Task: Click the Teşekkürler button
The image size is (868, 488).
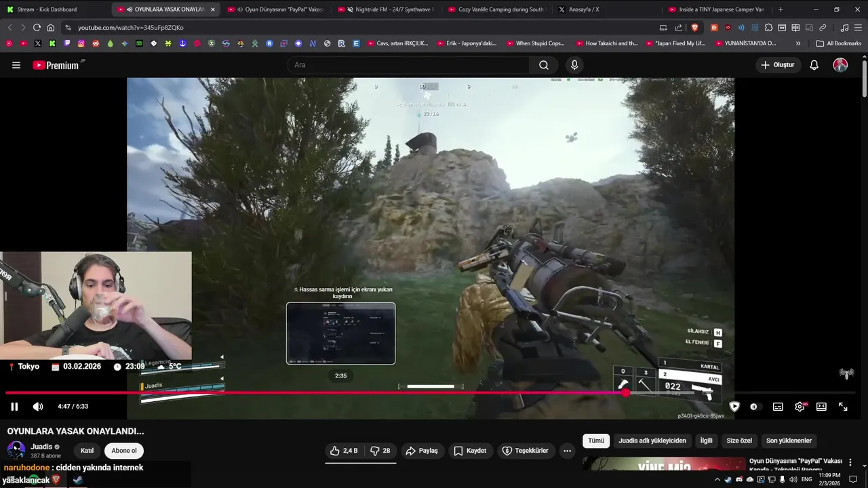Action: (525, 451)
